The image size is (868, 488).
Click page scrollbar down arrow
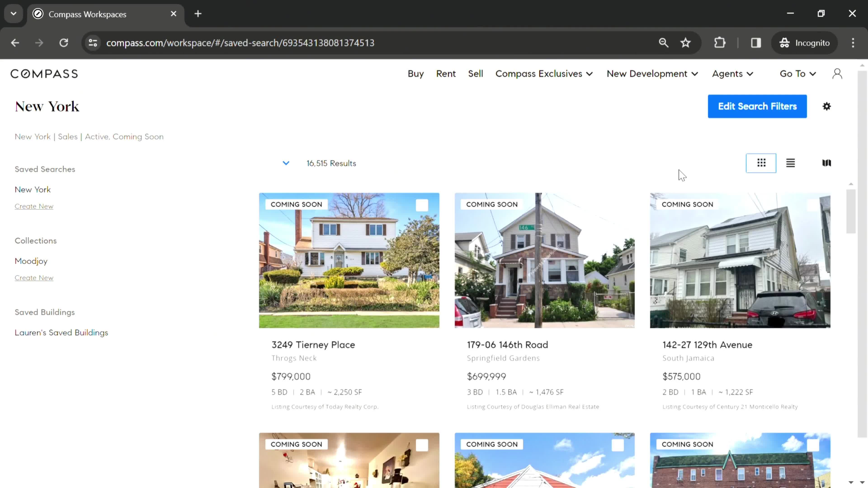pos(862,483)
